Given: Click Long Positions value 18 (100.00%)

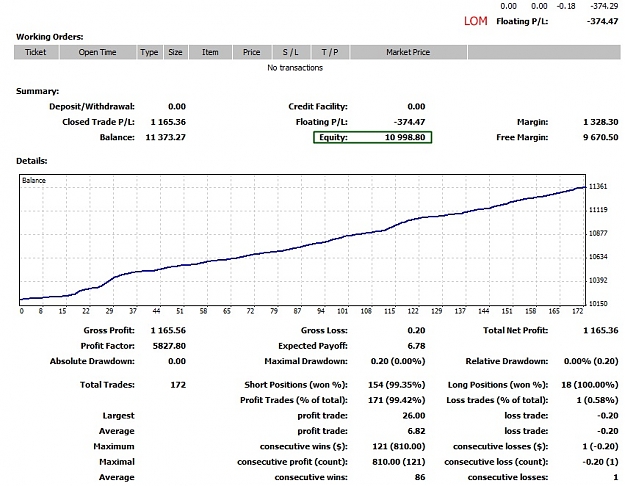Looking at the screenshot, I should pyautogui.click(x=590, y=385).
